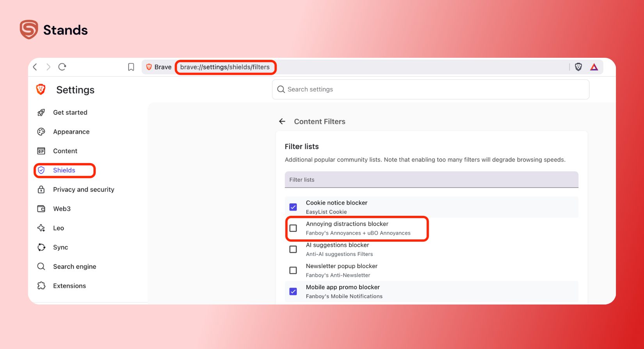This screenshot has height=349, width=644.
Task: Click the Cookie notice blocker label
Action: [x=336, y=203]
